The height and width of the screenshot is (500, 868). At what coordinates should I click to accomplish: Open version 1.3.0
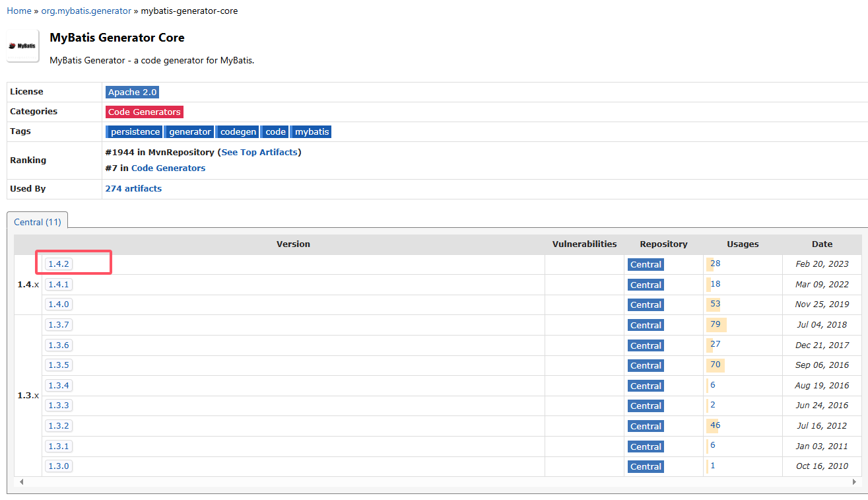(x=59, y=466)
